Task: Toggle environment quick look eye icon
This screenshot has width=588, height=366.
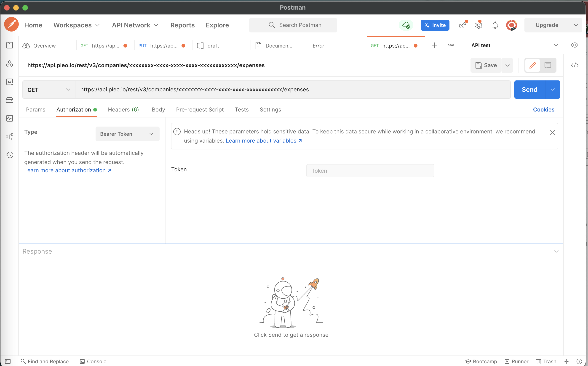Action: click(x=575, y=45)
